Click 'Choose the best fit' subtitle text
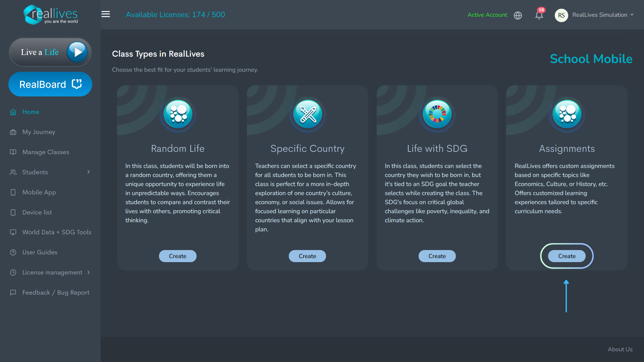 (185, 70)
